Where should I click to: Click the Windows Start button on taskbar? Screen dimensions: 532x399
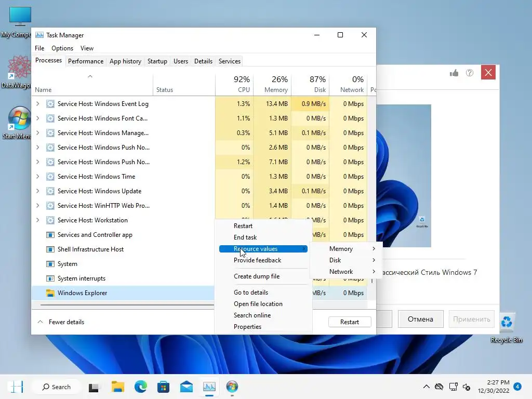click(x=17, y=387)
